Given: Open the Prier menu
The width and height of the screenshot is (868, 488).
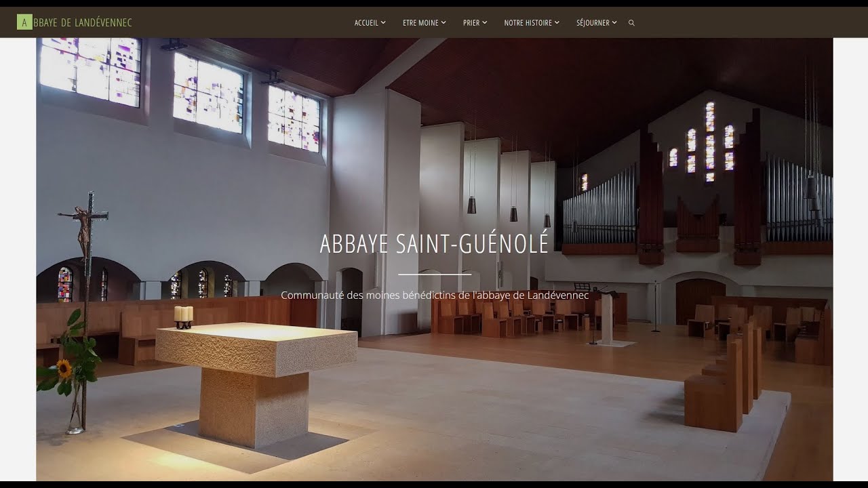Looking at the screenshot, I should point(475,23).
